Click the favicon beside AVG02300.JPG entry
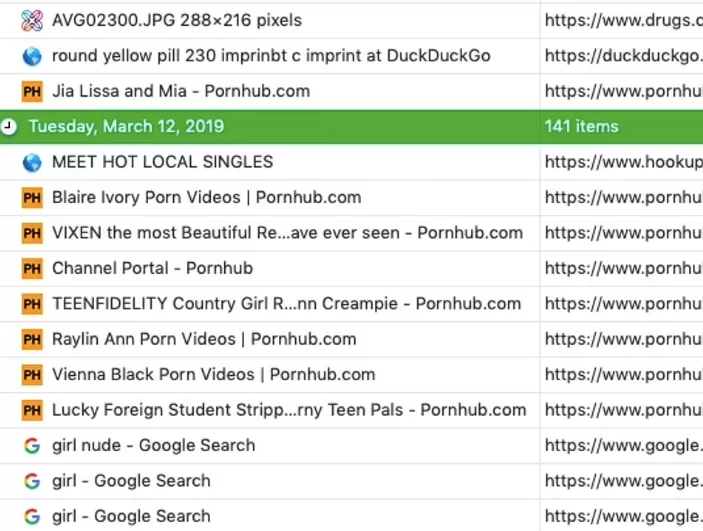The width and height of the screenshot is (703, 531). click(32, 21)
